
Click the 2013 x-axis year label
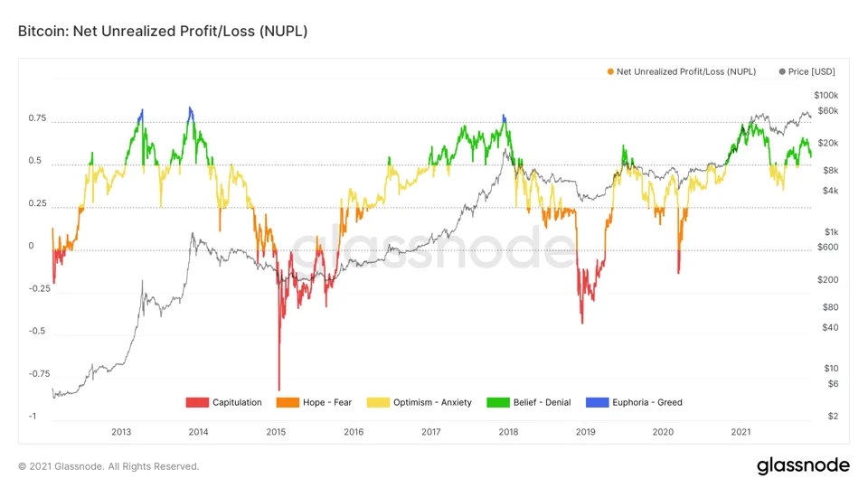[x=121, y=432]
